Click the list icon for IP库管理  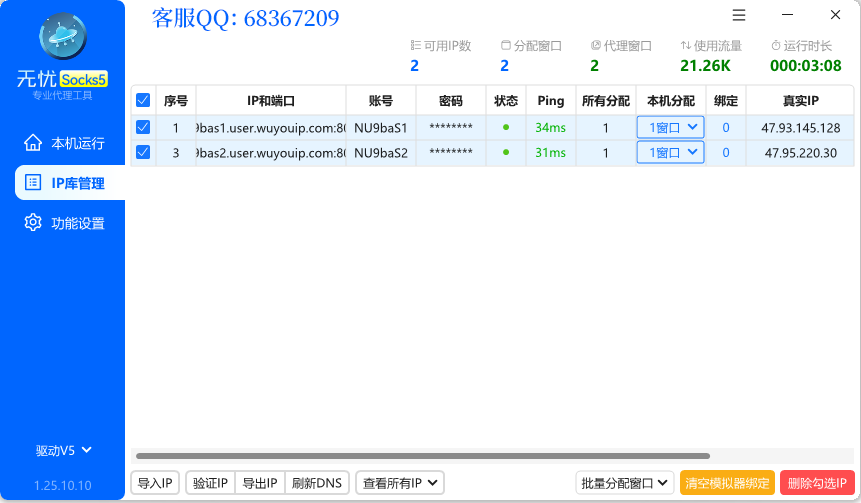[x=33, y=183]
